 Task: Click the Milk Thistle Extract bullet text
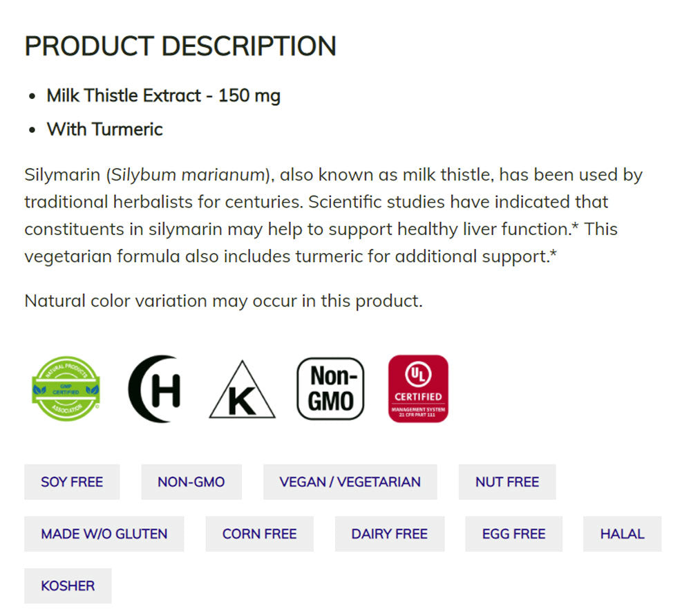(x=164, y=95)
